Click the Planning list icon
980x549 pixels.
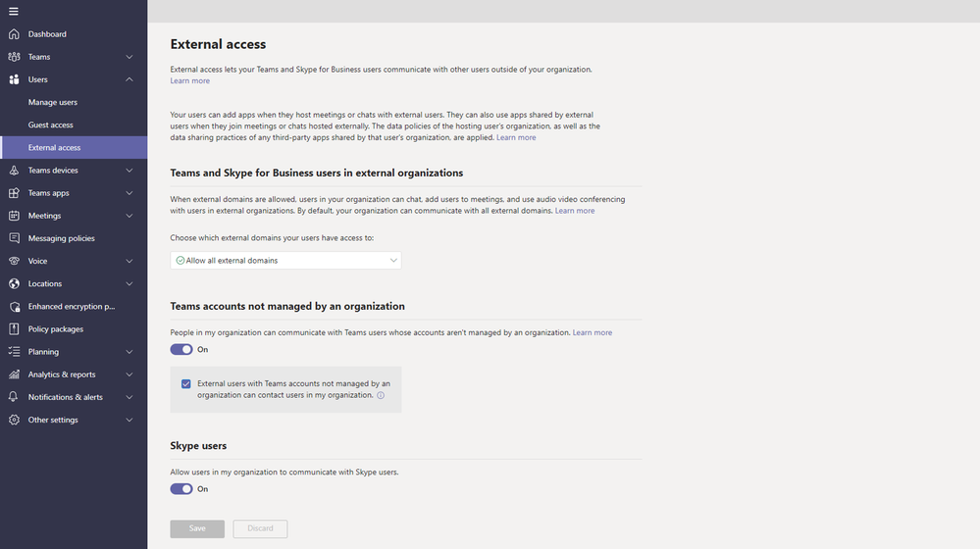(14, 352)
